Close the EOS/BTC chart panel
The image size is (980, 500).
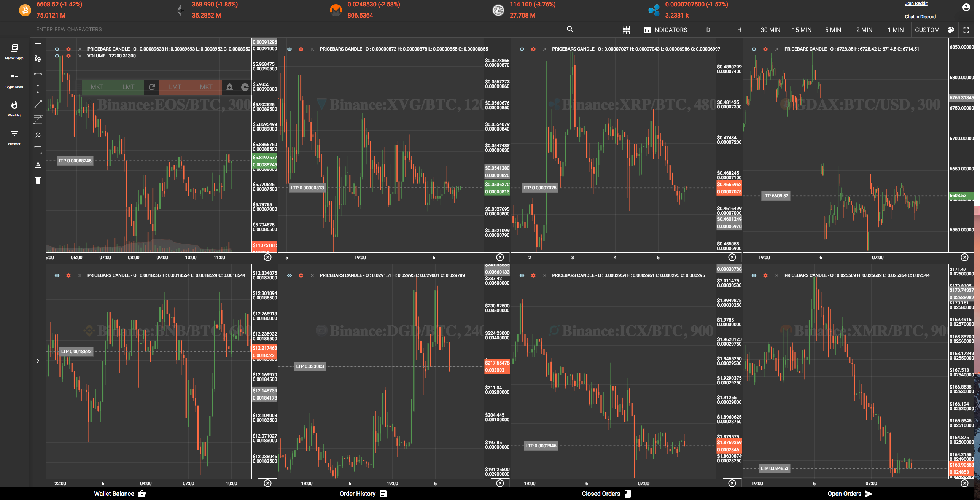(268, 257)
